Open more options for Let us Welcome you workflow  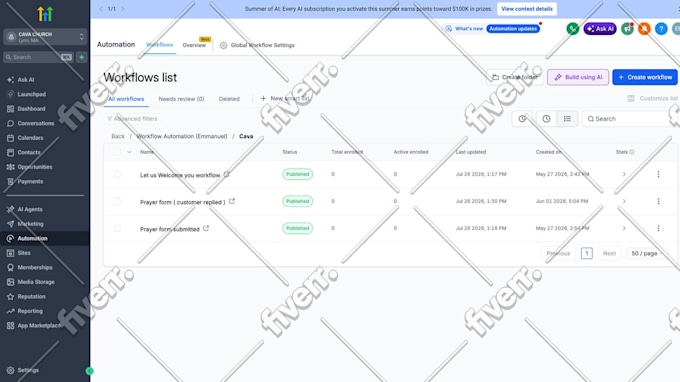click(x=658, y=174)
